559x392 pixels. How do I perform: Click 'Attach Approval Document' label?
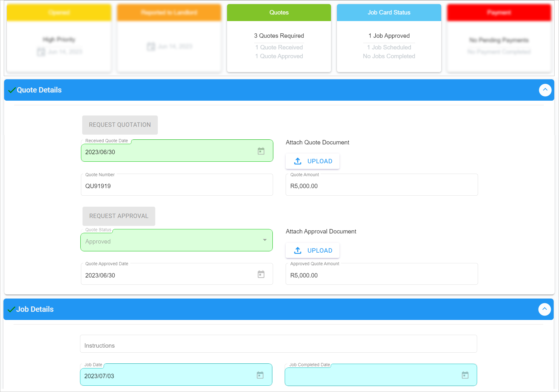(321, 231)
